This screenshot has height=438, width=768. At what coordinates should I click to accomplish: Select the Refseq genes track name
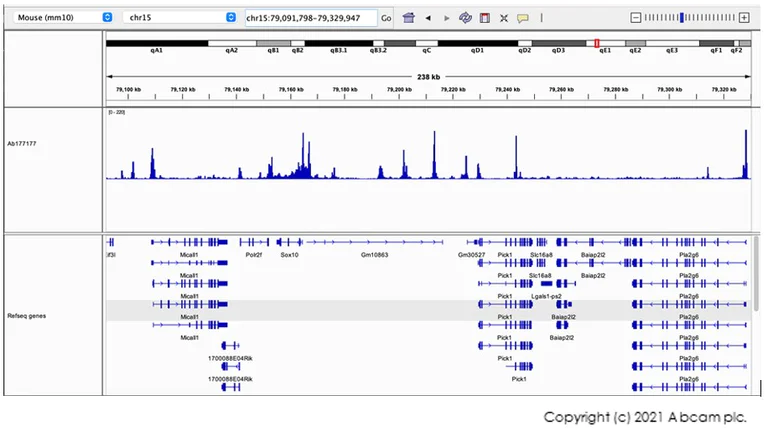click(x=26, y=316)
